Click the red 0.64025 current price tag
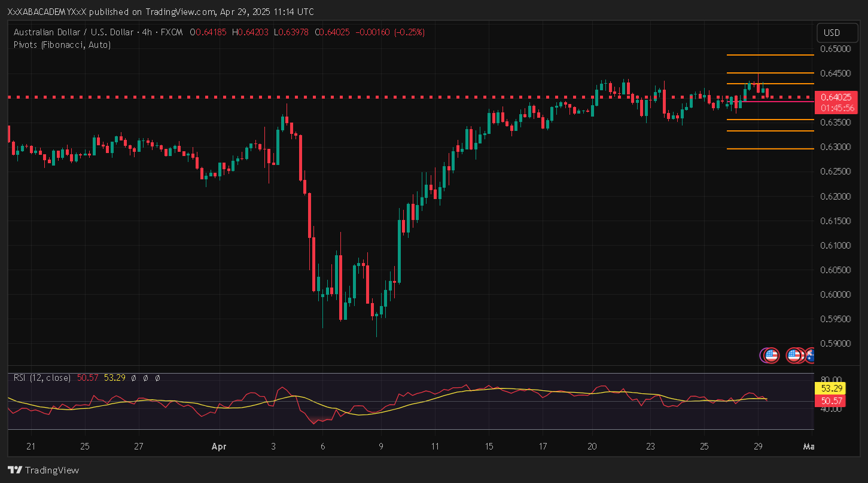The image size is (868, 483). click(836, 97)
